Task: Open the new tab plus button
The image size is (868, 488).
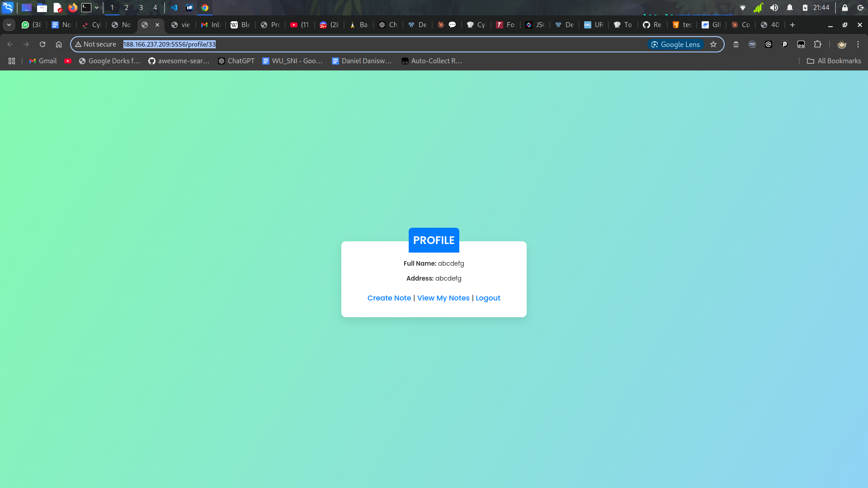Action: point(793,25)
